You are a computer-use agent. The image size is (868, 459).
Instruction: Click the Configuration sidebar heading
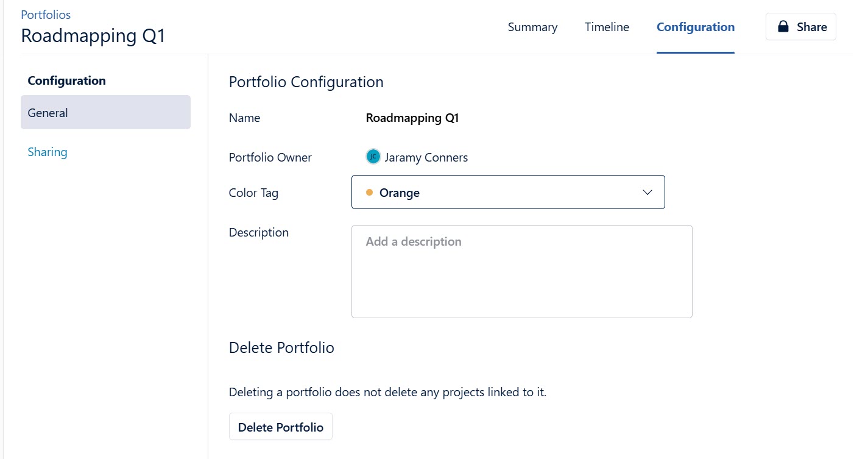coord(67,80)
